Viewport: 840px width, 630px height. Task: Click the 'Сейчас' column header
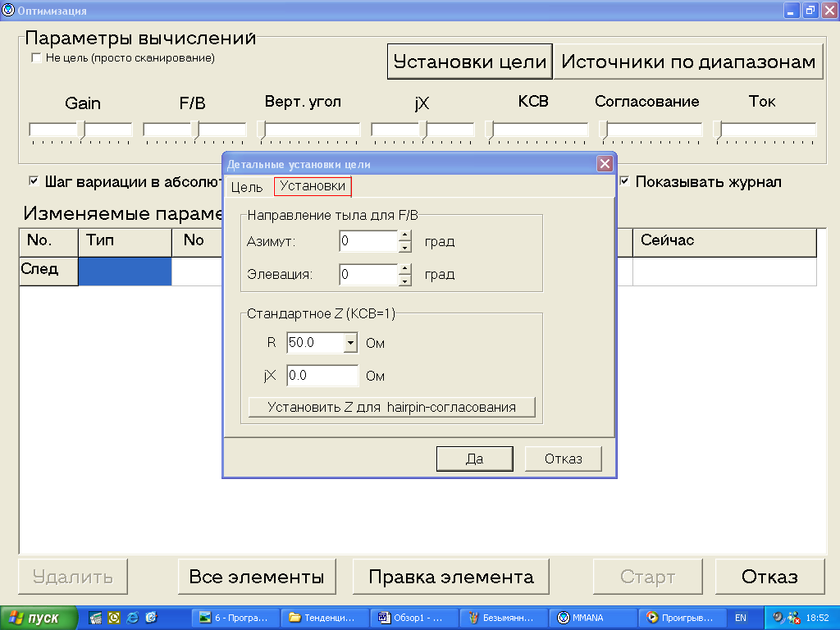[x=724, y=242]
